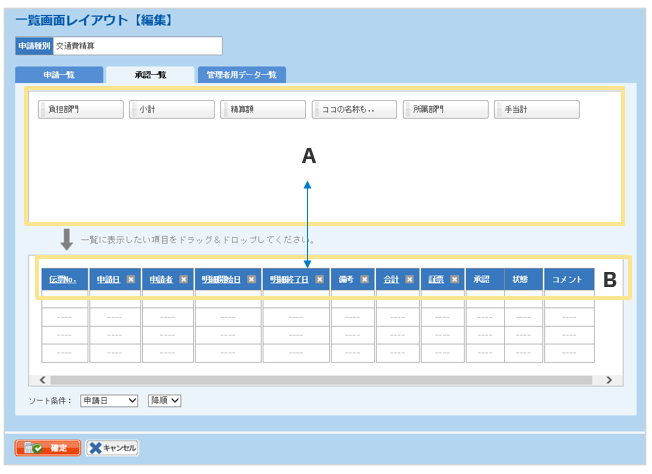Remove the 申請者 column with its X icon
Image resolution: width=652 pixels, height=474 pixels.
(x=184, y=280)
